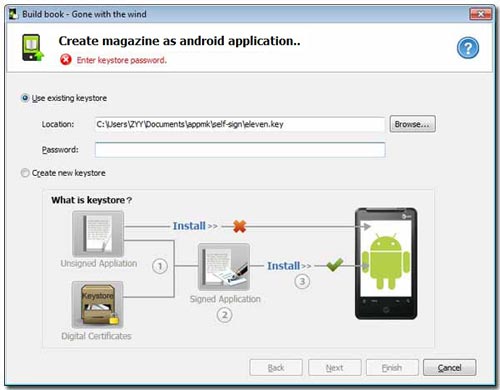Click the 'Unsigned Appliation' label
This screenshot has height=390, width=500.
[99, 263]
